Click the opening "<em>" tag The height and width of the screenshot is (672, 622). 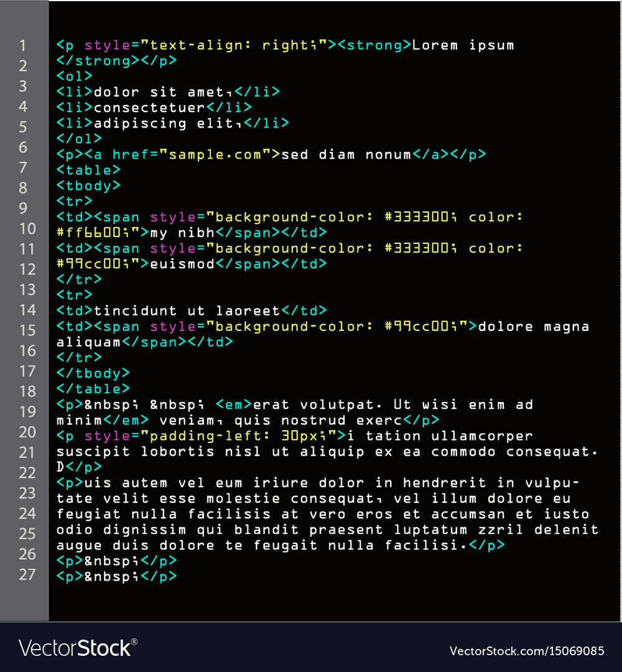tap(233, 404)
